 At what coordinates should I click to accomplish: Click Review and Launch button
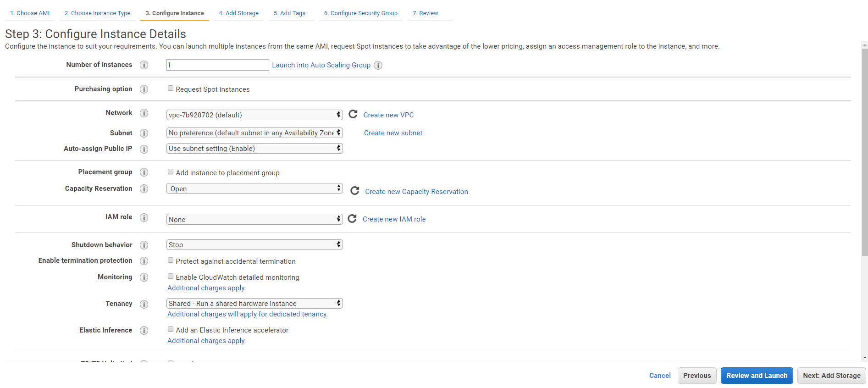click(x=757, y=376)
